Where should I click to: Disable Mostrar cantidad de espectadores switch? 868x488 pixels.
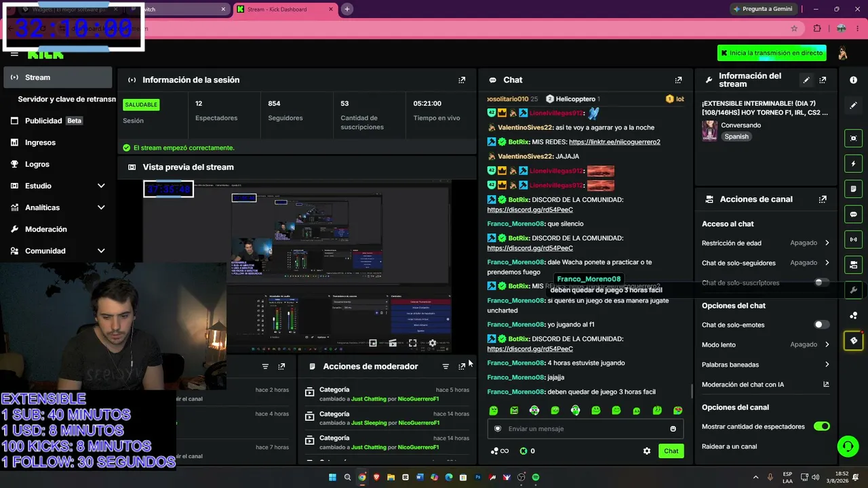(x=821, y=426)
